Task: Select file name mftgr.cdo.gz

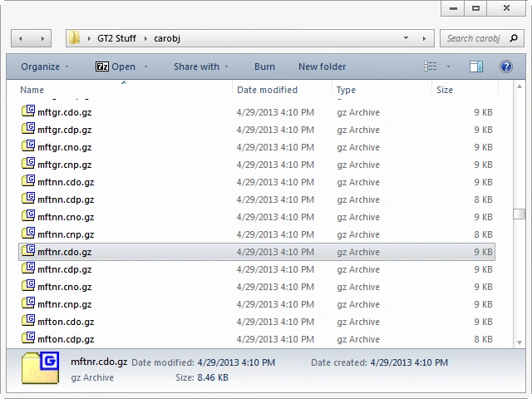Action: coord(65,112)
